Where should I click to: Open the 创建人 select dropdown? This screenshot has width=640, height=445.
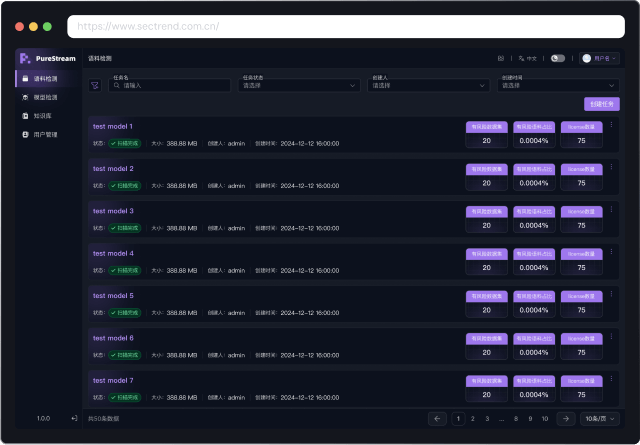pyautogui.click(x=429, y=85)
